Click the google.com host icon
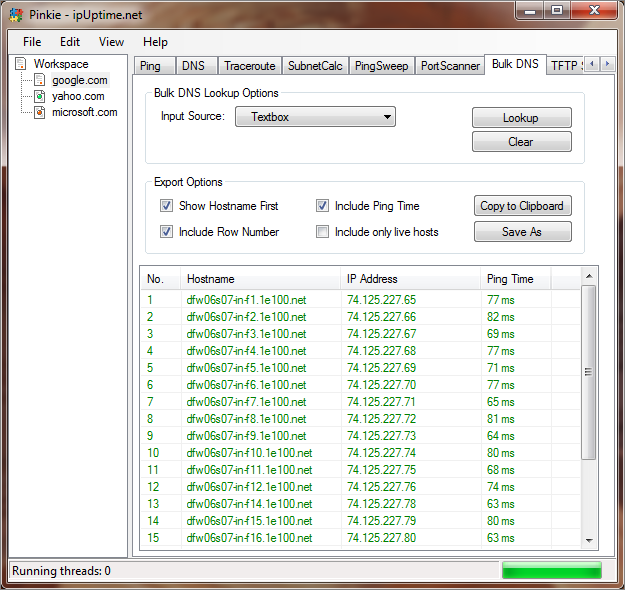The image size is (625, 590). click(x=40, y=80)
